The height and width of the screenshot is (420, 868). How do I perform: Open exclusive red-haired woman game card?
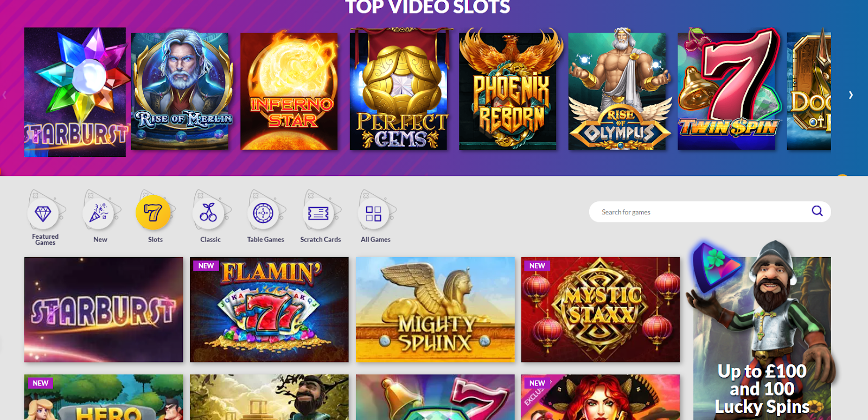[x=601, y=397]
